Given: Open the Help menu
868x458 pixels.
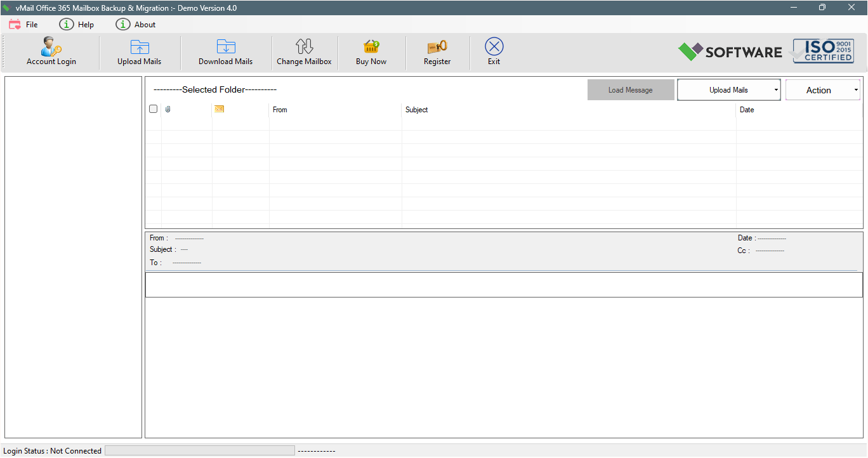Looking at the screenshot, I should pos(77,25).
